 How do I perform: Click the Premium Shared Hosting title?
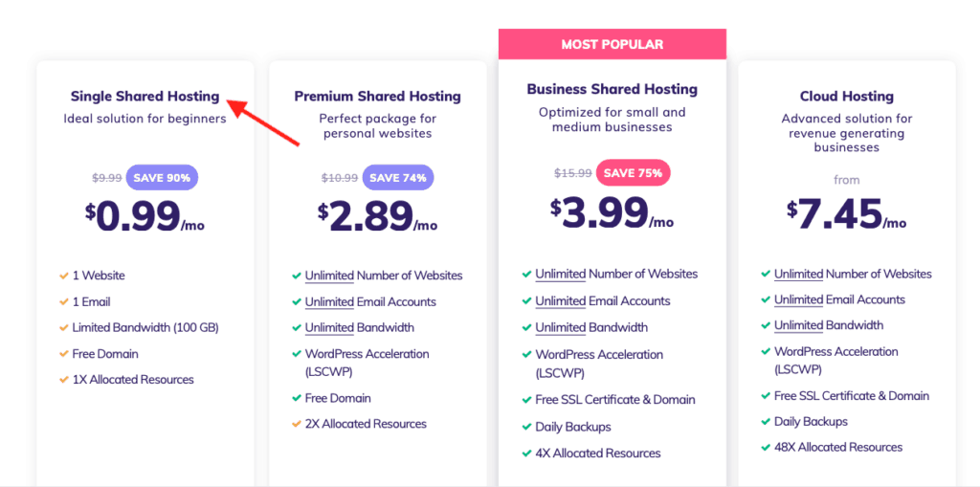click(377, 97)
